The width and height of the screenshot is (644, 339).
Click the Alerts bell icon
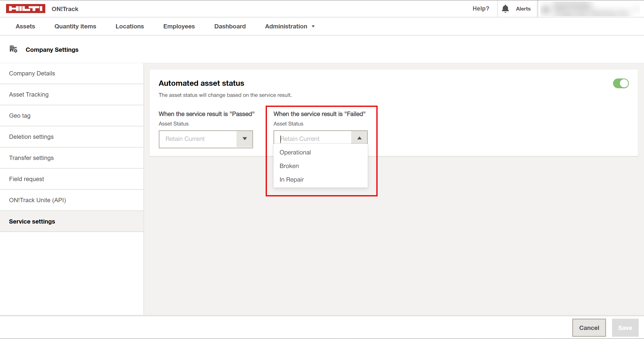(x=505, y=9)
